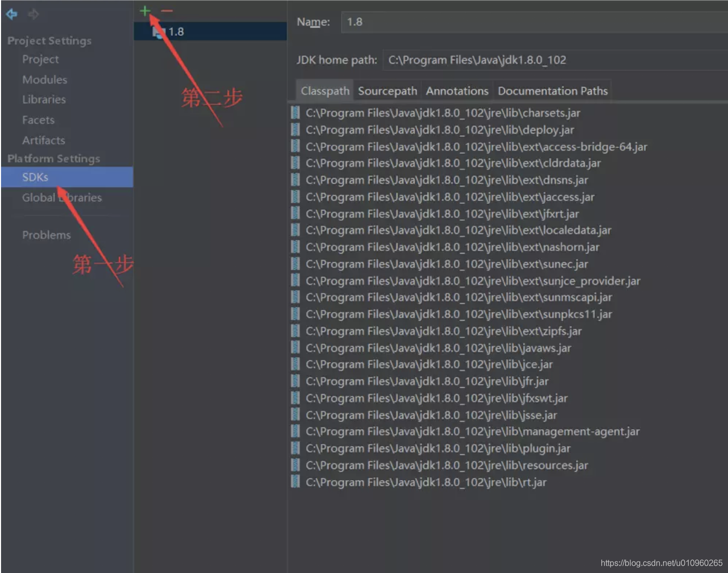This screenshot has width=728, height=573.
Task: Select SDKs under Platform Settings
Action: [67, 177]
